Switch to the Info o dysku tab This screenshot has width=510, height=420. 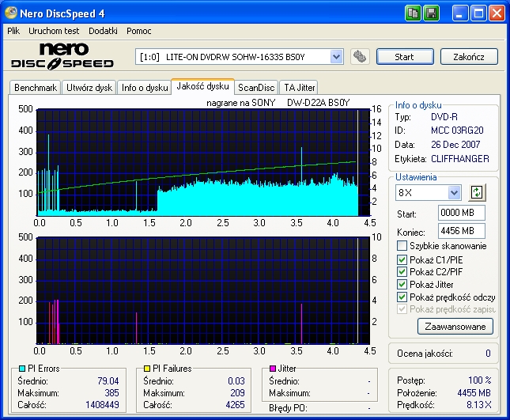point(145,88)
